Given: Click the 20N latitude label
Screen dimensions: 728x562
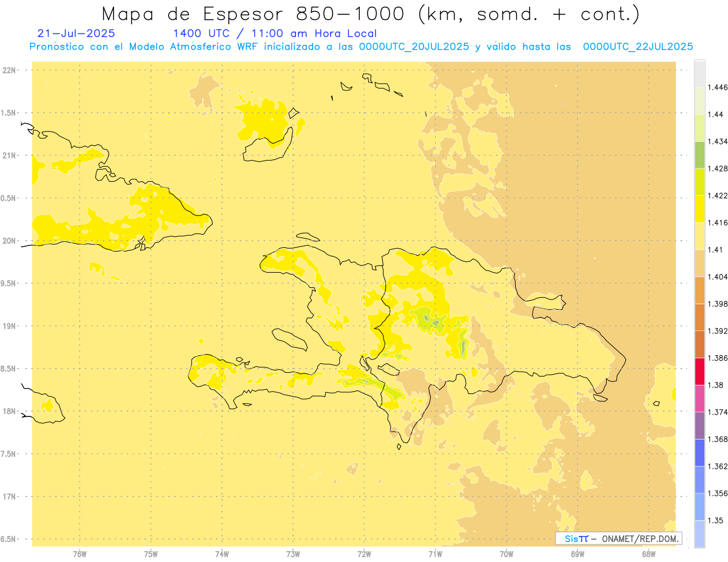Looking at the screenshot, I should point(9,241).
